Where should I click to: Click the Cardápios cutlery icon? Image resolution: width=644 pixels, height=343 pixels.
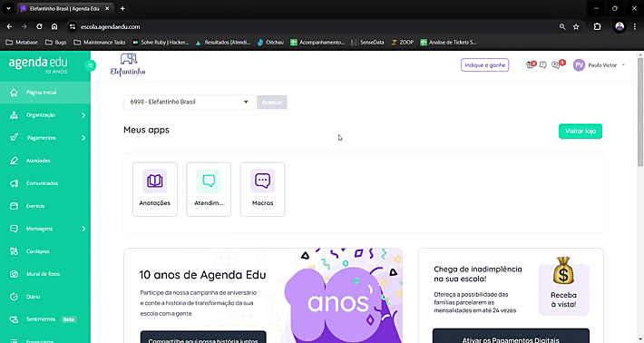(x=14, y=251)
